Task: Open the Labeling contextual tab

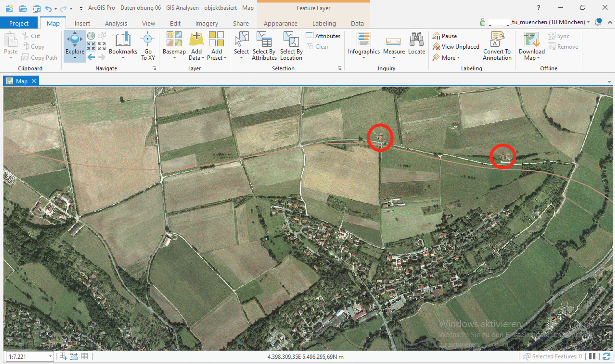Action: (324, 23)
